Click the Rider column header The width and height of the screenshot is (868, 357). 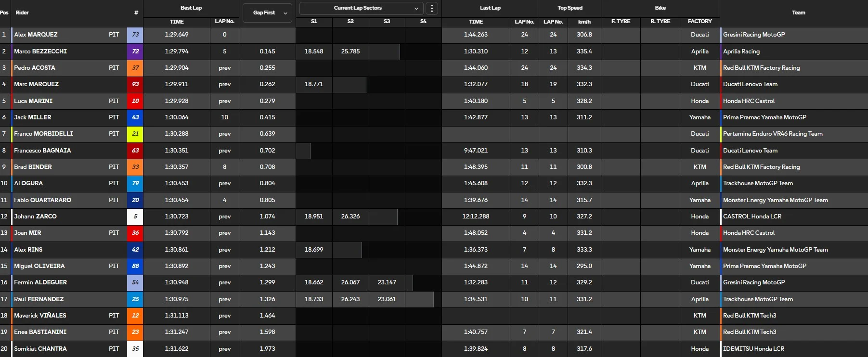point(22,13)
